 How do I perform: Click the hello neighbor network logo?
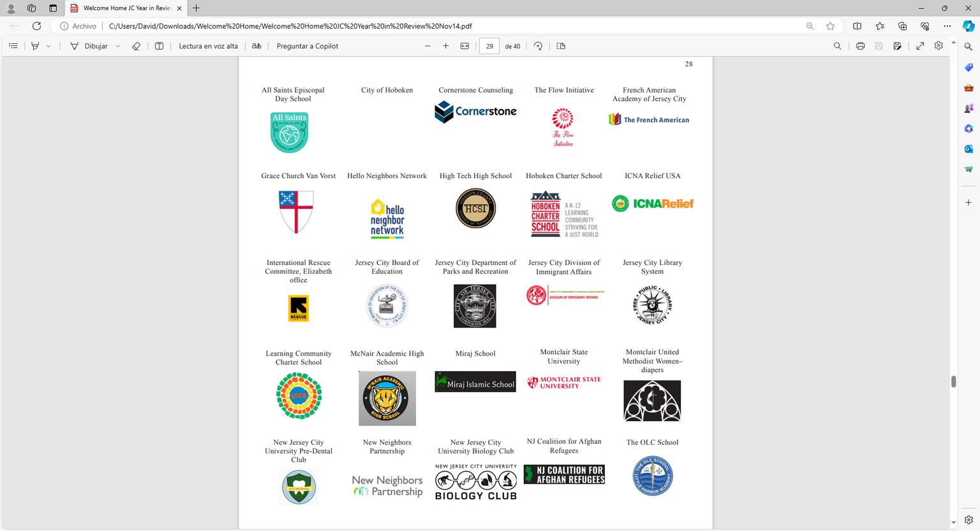(x=387, y=218)
